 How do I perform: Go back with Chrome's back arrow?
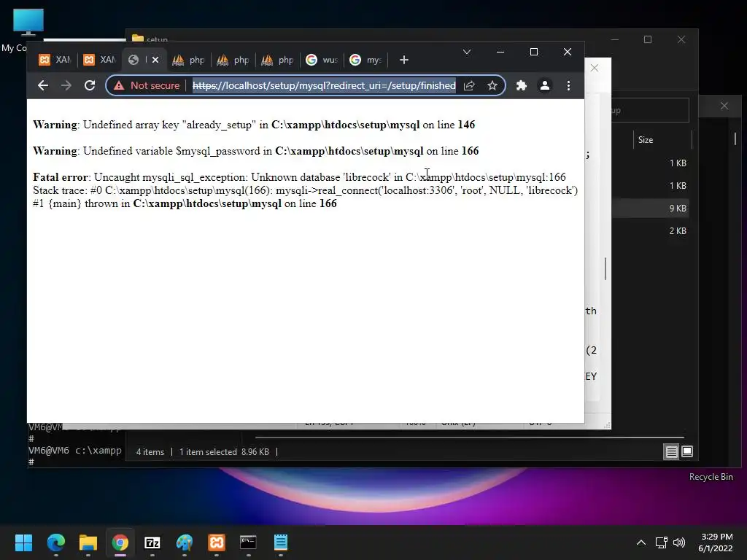[43, 86]
